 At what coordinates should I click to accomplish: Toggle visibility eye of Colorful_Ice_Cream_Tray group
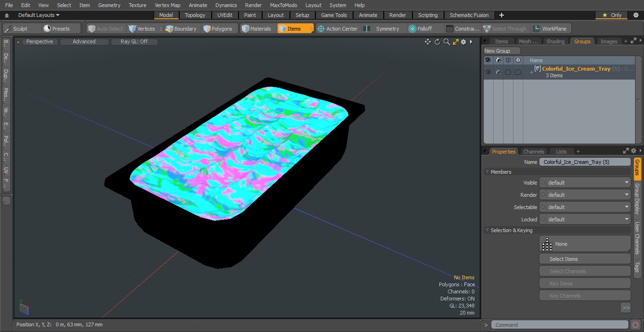488,72
